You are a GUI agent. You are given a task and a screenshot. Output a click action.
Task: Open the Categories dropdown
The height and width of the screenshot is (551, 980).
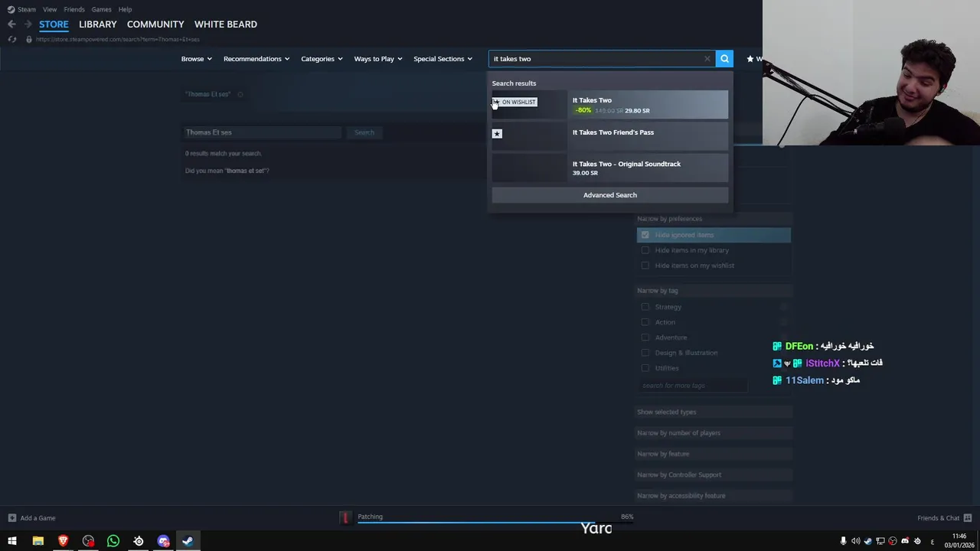coord(322,59)
